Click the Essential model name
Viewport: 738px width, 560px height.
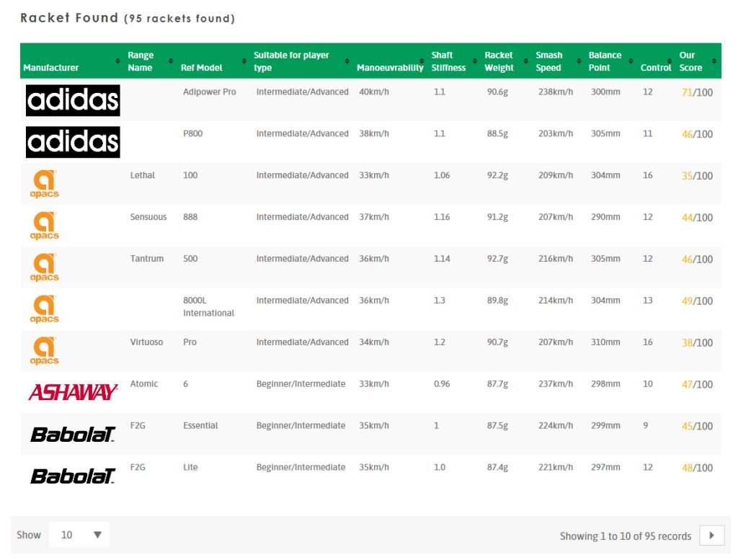[200, 425]
